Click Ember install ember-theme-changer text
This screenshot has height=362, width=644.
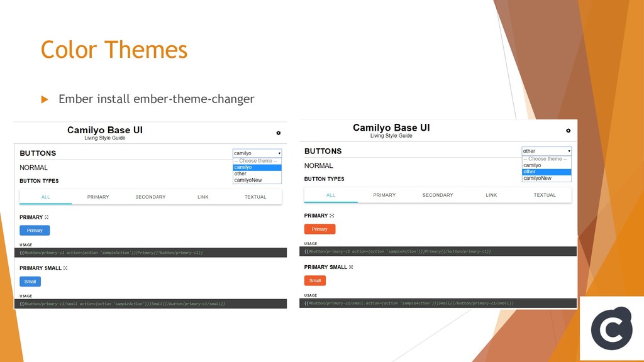click(x=157, y=99)
